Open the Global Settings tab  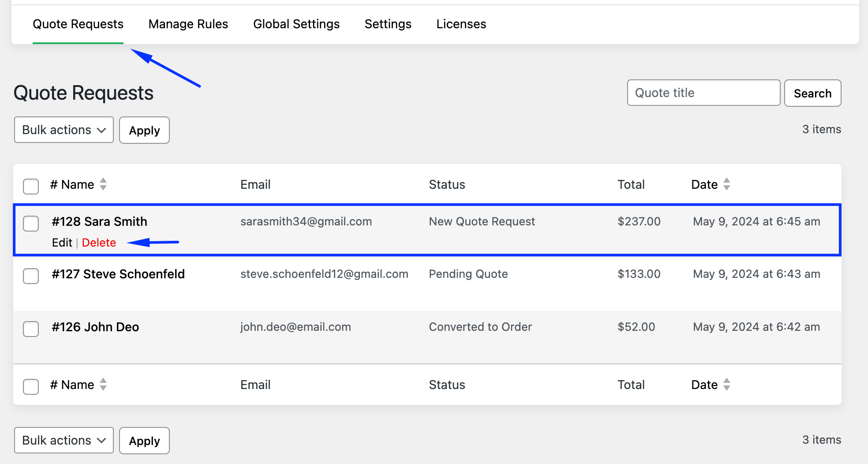(296, 24)
